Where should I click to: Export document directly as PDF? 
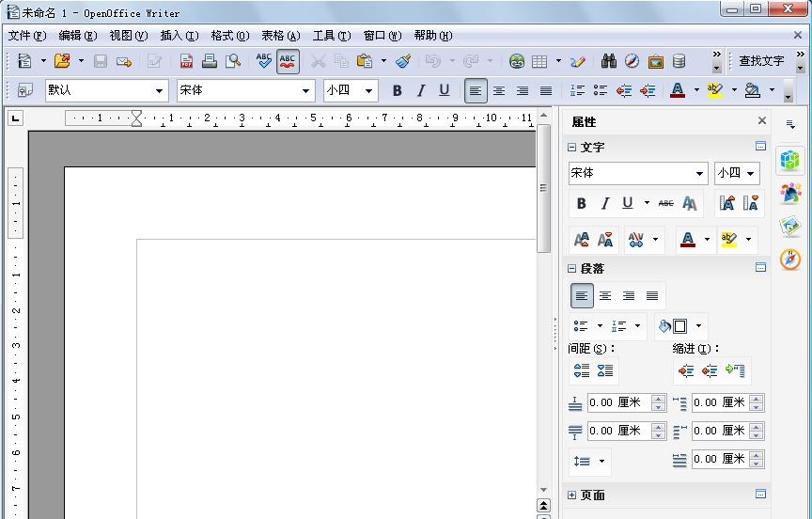186,61
